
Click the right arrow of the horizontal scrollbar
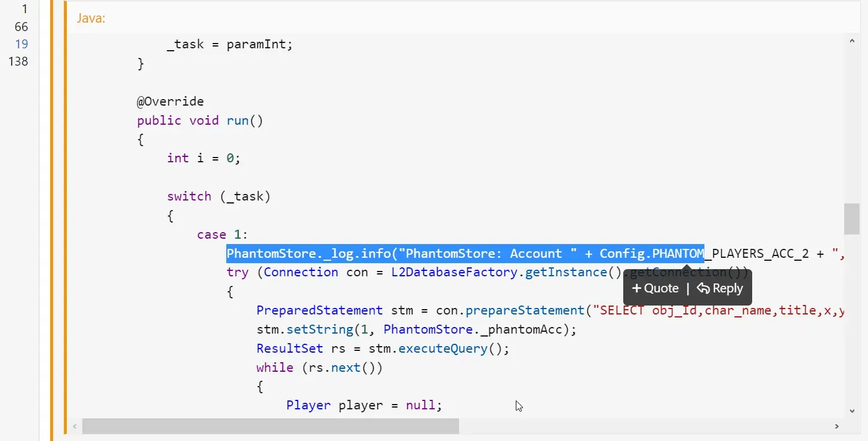pos(836,426)
